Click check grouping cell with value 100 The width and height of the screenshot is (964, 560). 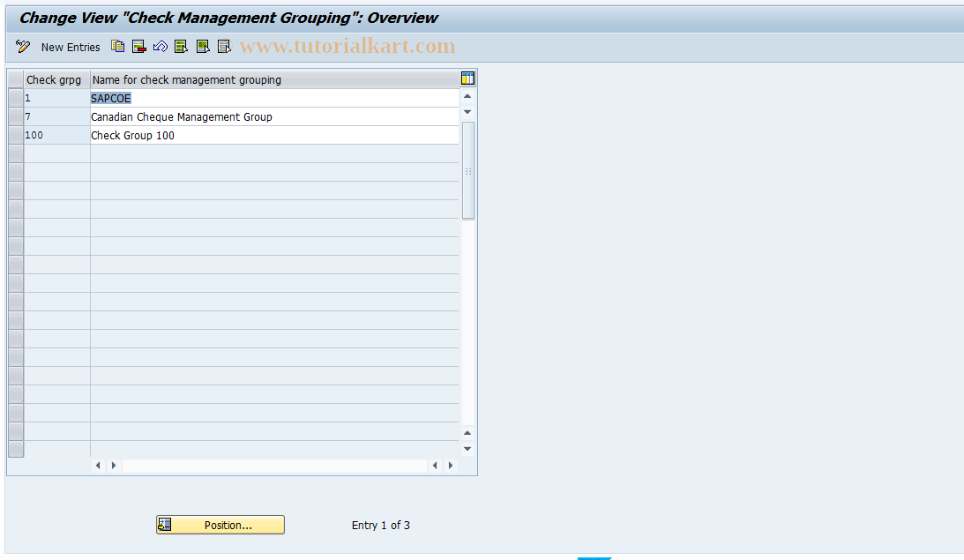pos(56,135)
